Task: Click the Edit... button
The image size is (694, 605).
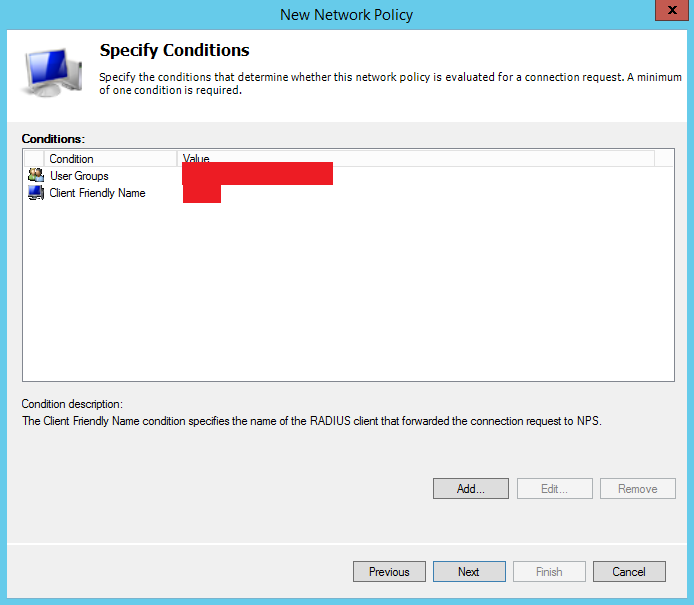Action: coord(554,489)
